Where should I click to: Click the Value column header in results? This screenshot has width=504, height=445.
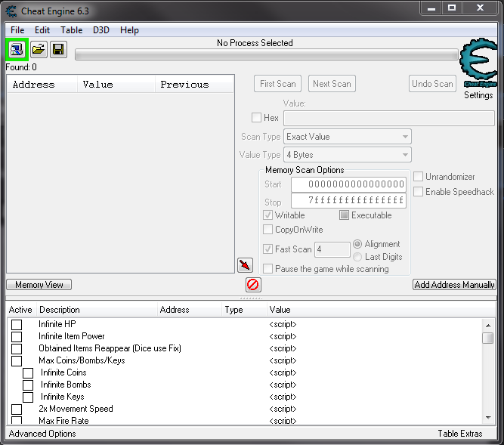click(x=116, y=85)
